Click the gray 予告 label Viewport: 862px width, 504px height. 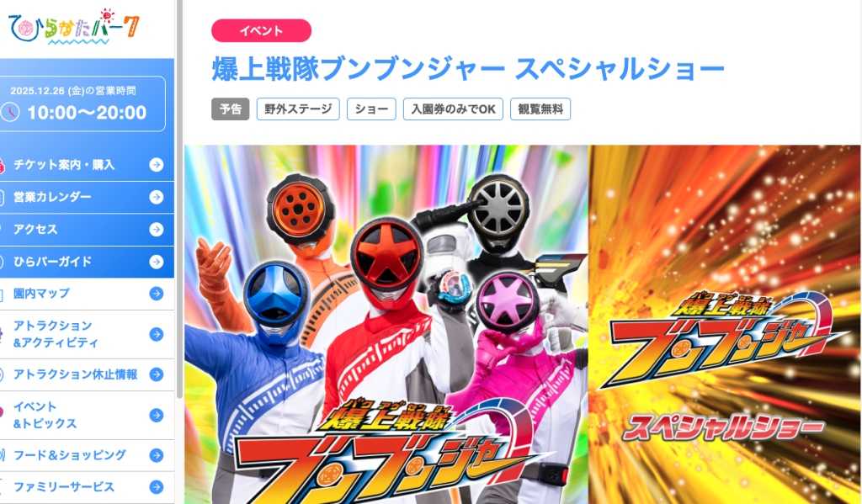231,109
